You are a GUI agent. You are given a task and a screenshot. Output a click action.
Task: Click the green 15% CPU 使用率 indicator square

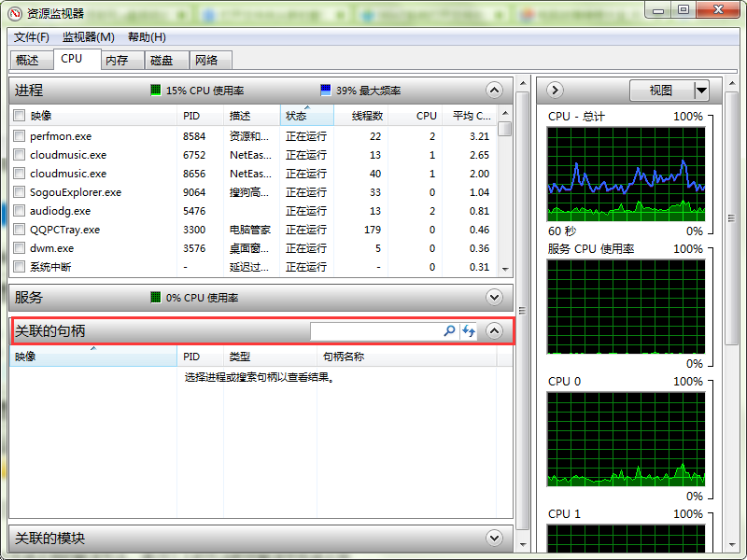(156, 91)
